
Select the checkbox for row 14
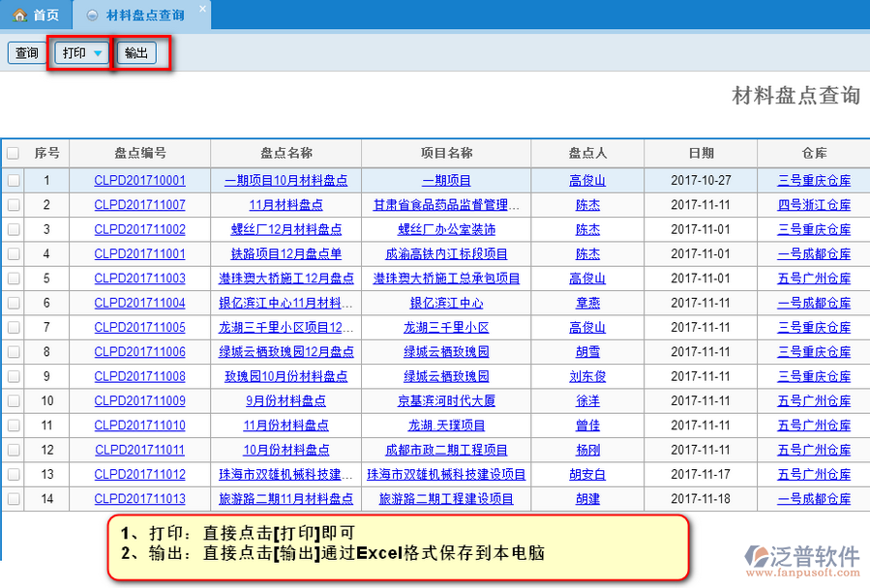tap(13, 499)
